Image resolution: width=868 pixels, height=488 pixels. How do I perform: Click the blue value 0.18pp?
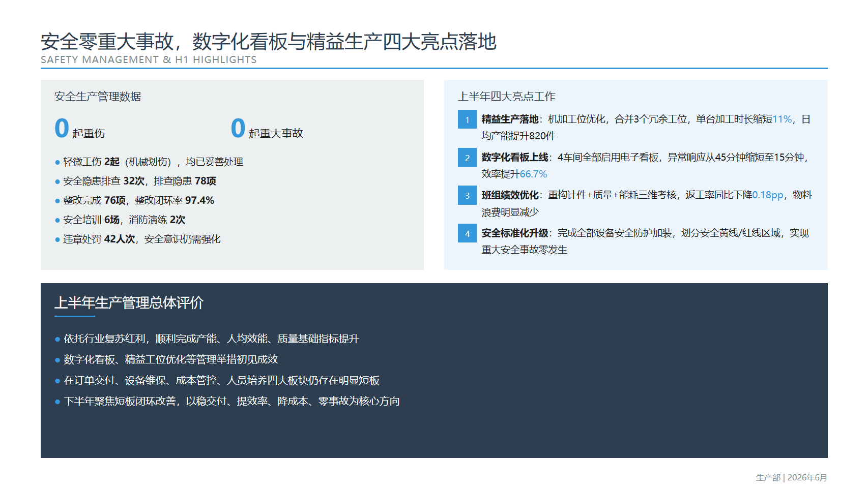(x=768, y=195)
